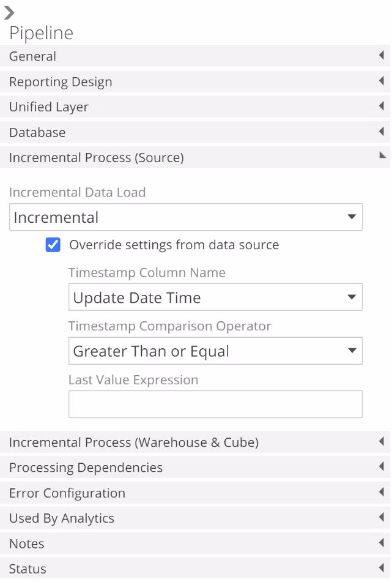Expand the Database section arrow
The image size is (392, 582).
(381, 132)
